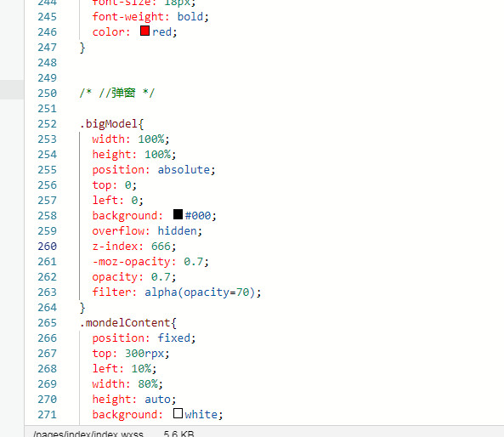Screen dimensions: 504x437
Task: Click the position fixed value
Action: point(174,338)
